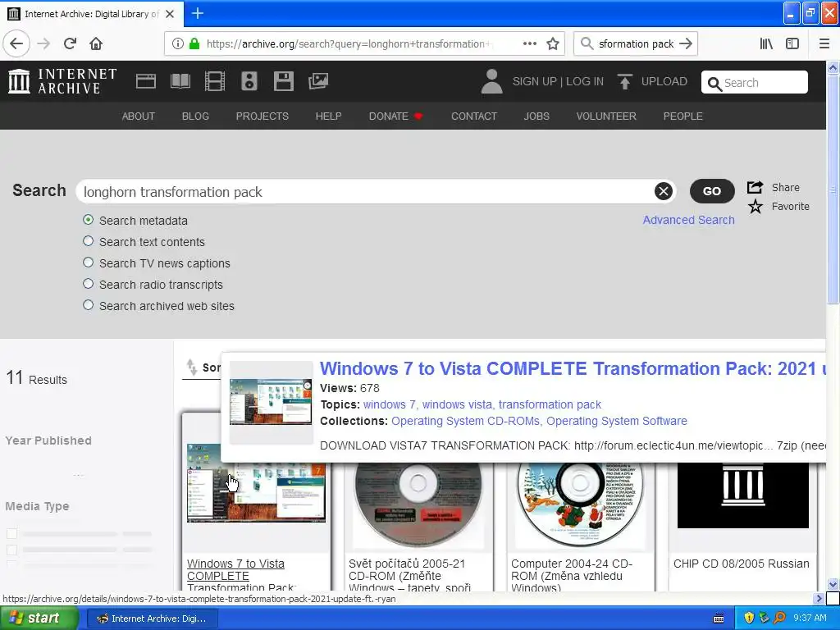Open the Software floppy disk icon
Image resolution: width=840 pixels, height=630 pixels.
pos(283,81)
